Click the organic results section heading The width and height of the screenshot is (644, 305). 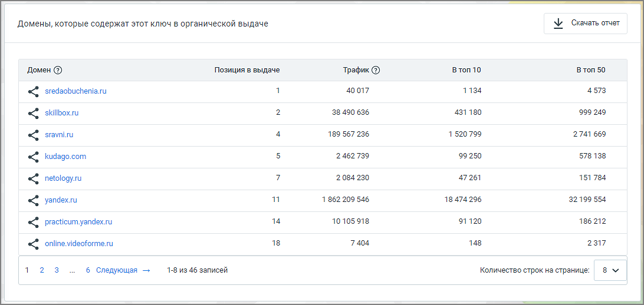(x=143, y=24)
